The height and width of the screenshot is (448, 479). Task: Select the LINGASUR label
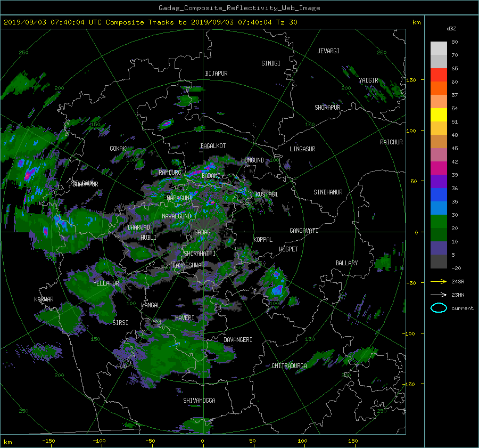(302, 149)
